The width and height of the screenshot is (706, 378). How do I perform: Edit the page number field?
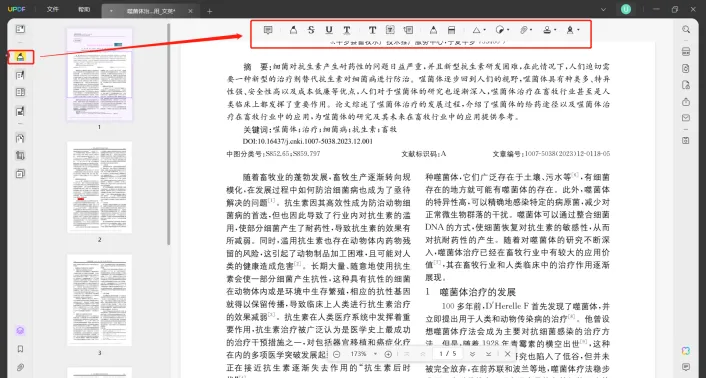point(448,354)
